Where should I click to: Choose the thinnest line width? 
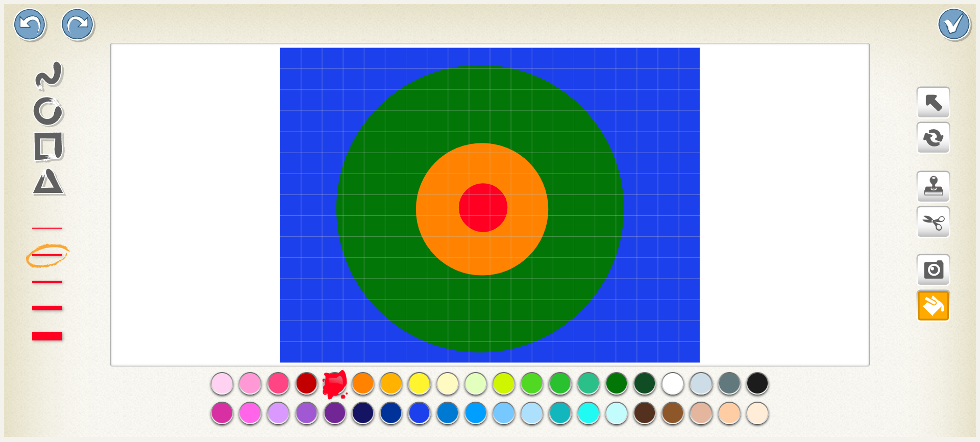[47, 228]
